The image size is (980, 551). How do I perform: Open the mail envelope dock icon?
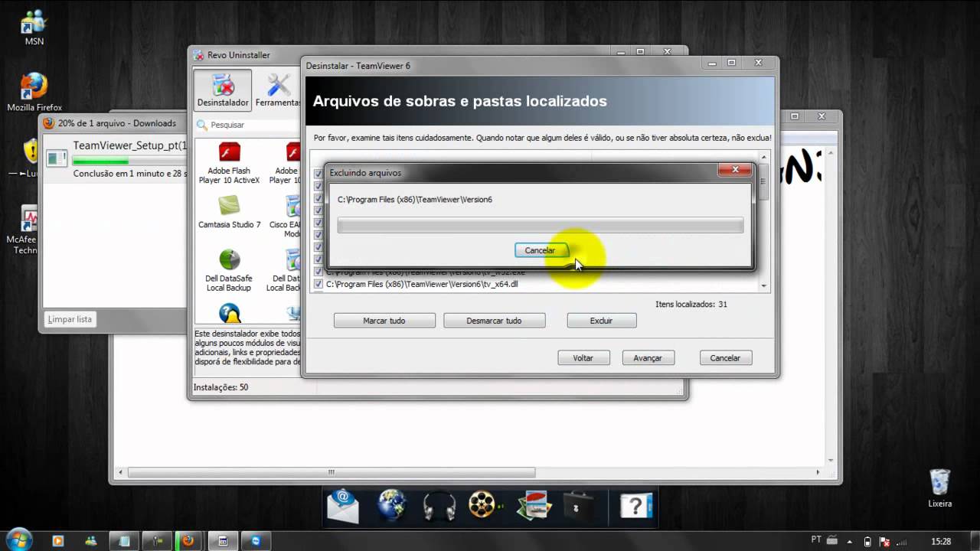[343, 505]
